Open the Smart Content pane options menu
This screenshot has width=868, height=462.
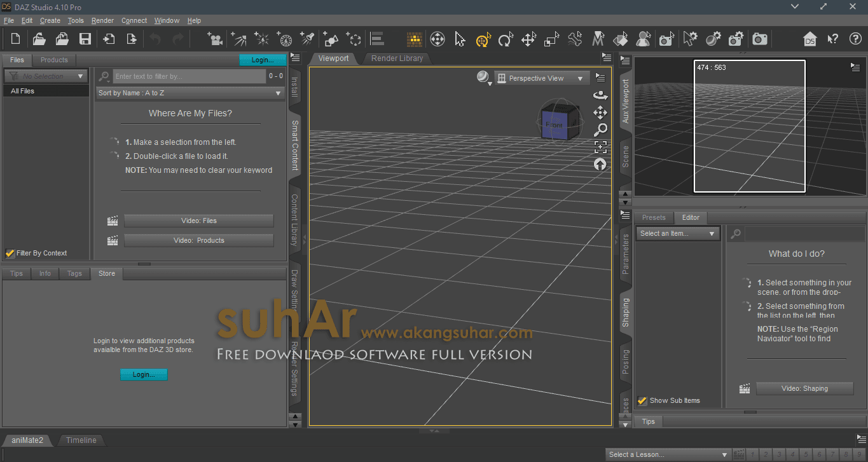(x=295, y=58)
